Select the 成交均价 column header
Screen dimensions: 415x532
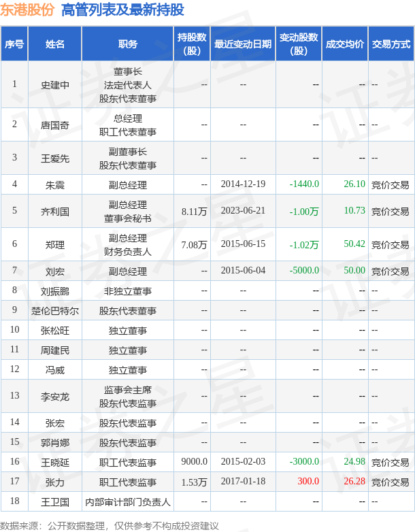[x=345, y=44]
